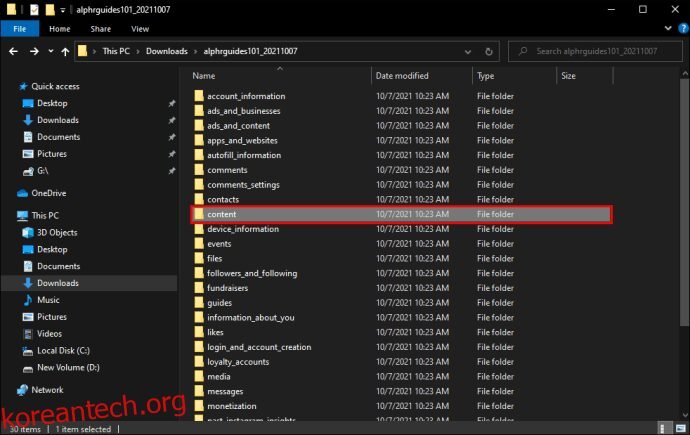Select the comments folder icon

[199, 170]
